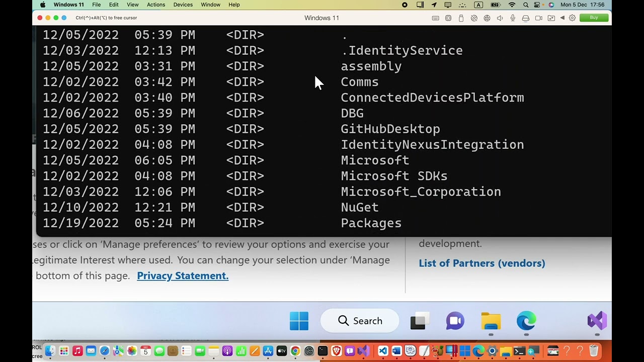
Task: Click the camera icon in Parallels toolbar
Action: coord(538,18)
